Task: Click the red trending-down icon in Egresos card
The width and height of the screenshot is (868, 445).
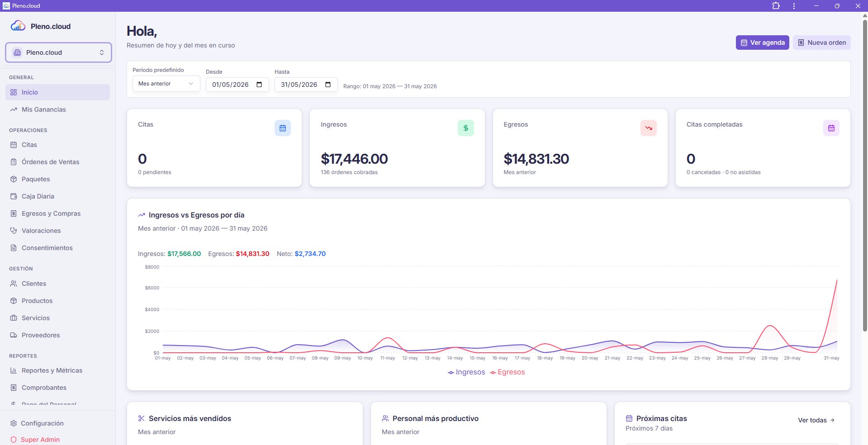Action: tap(649, 128)
